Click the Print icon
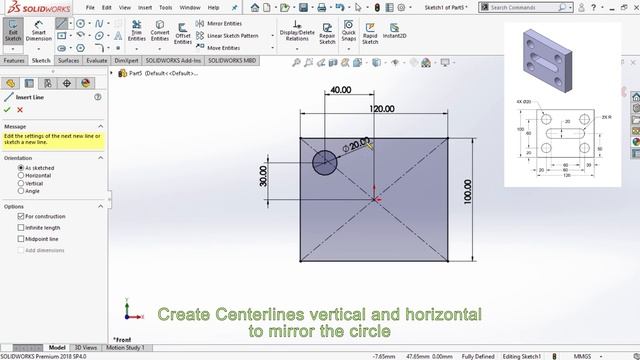Screen dimensions: 640x360 pos(322,7)
